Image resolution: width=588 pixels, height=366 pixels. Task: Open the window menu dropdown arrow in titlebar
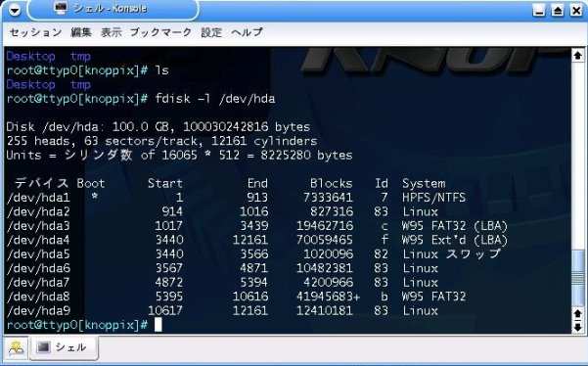(x=15, y=10)
